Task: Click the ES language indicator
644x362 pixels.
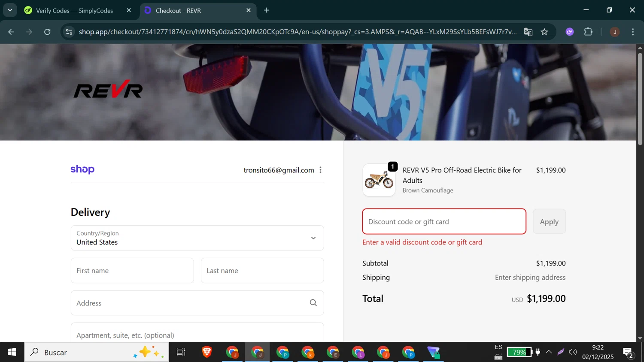Action: (x=498, y=347)
